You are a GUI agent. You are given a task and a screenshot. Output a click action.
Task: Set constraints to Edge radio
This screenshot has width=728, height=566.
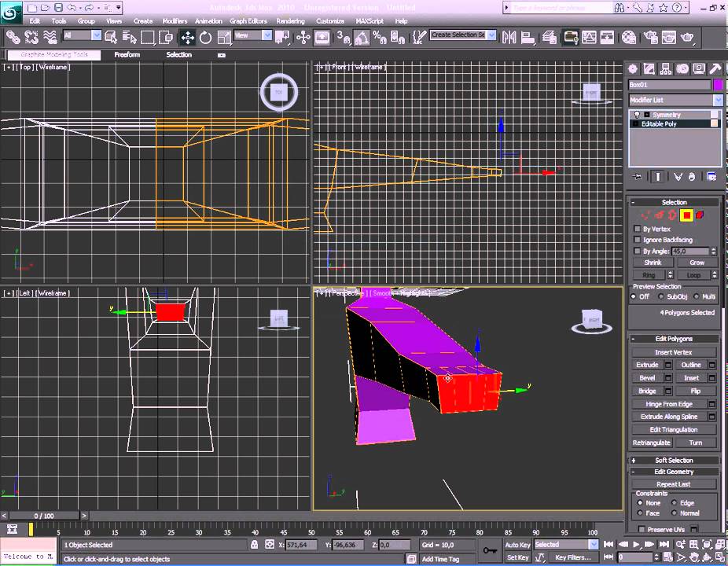point(674,502)
